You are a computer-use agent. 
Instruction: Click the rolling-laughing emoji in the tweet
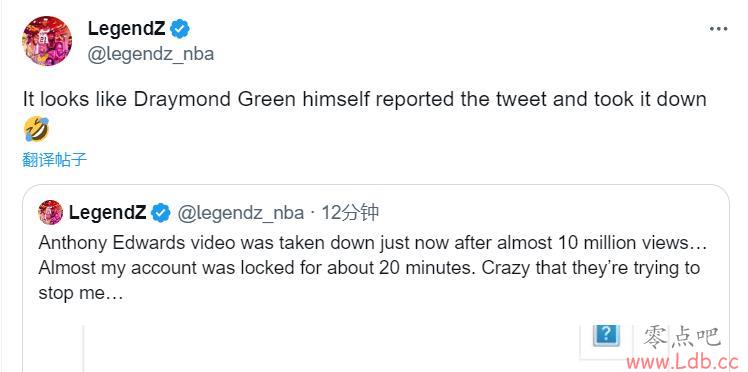point(36,130)
